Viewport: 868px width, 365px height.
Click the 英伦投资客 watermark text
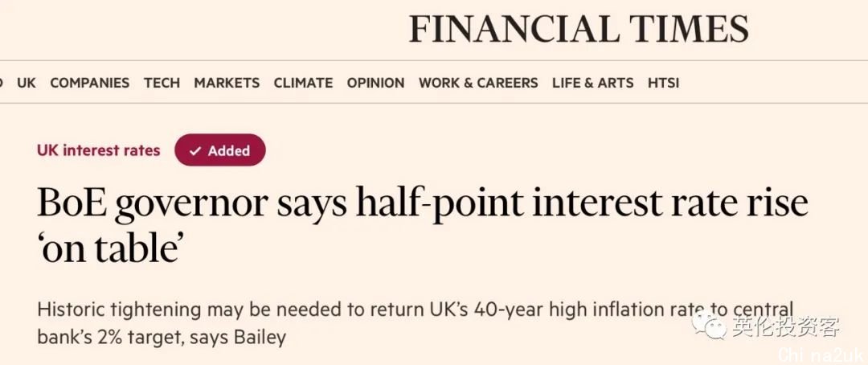[785, 326]
